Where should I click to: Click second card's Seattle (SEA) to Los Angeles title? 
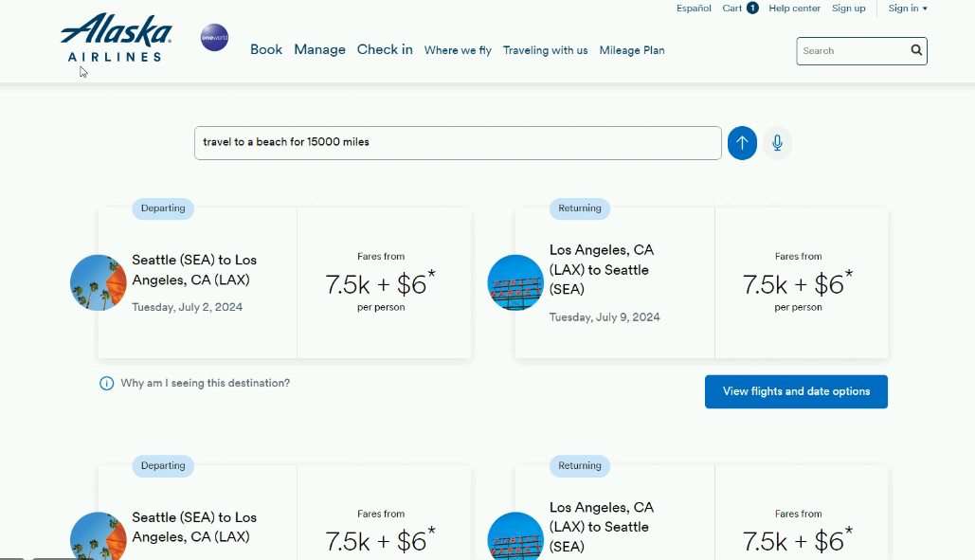point(194,527)
